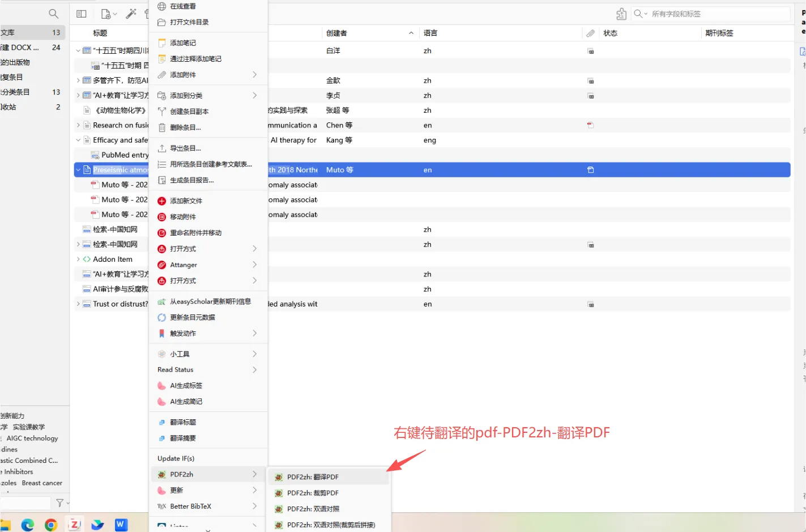This screenshot has width=806, height=532.
Task: Click the plugin puzzle-piece icon near search
Action: point(621,14)
